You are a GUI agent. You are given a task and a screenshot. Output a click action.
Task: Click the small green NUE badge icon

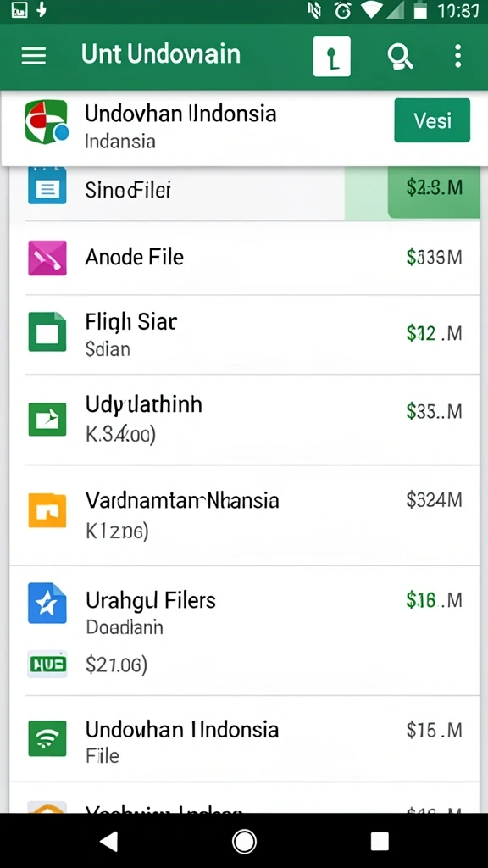(x=47, y=664)
